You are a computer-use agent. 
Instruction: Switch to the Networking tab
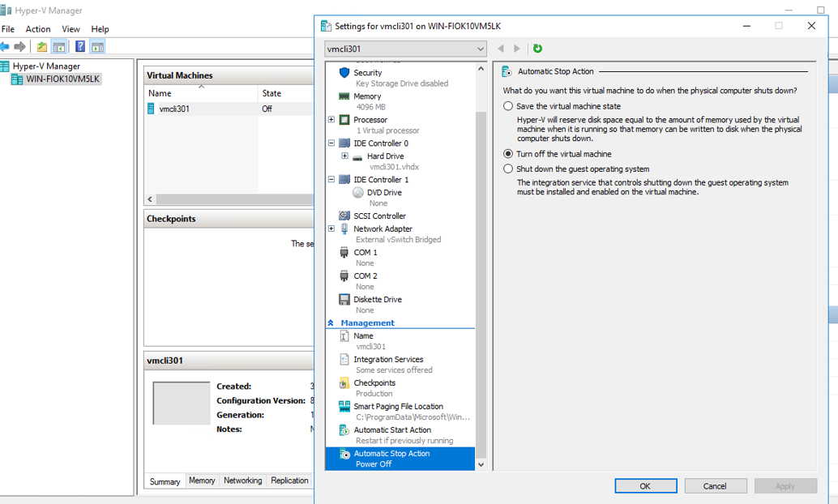[242, 481]
